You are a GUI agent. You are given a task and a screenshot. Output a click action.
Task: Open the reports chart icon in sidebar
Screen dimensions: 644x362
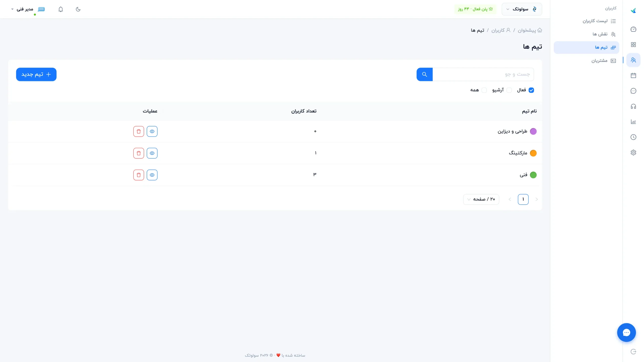click(633, 122)
